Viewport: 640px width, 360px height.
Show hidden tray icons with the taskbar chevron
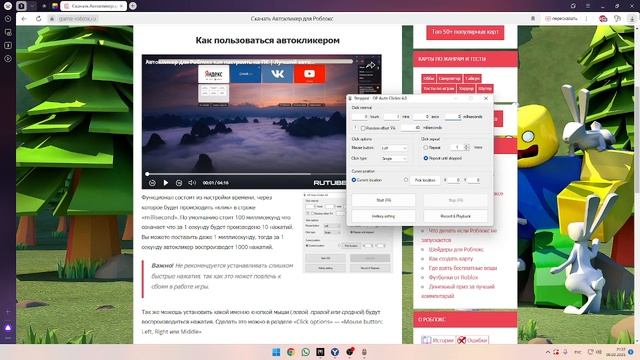[548, 352]
